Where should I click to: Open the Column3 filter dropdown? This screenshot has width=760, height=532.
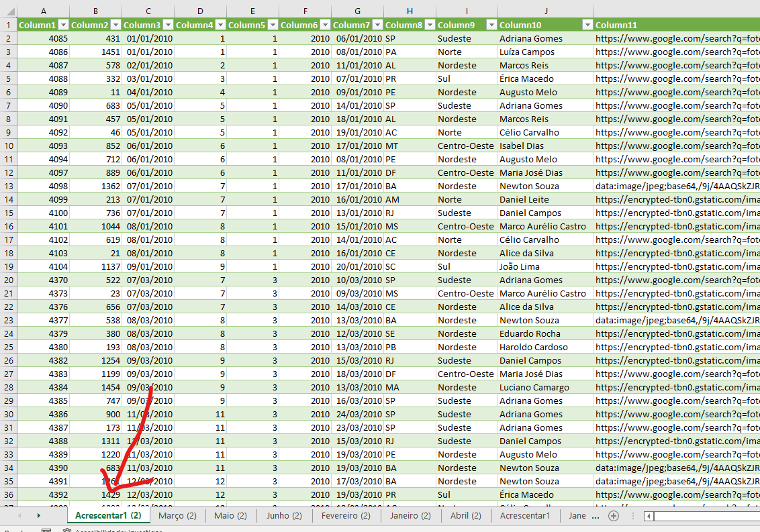[168, 25]
